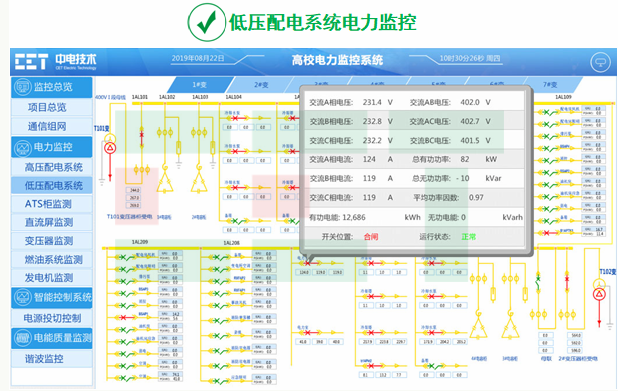Click the 智能控制系统 section icon
Image resolution: width=618 pixels, height=391 pixels.
pos(22,298)
